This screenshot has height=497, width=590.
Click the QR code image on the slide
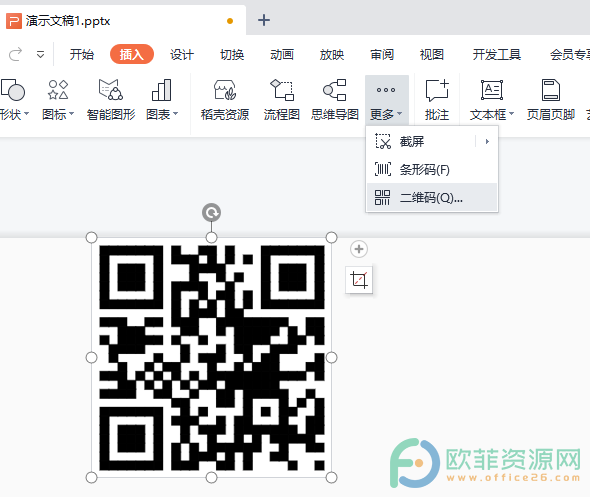(x=211, y=358)
